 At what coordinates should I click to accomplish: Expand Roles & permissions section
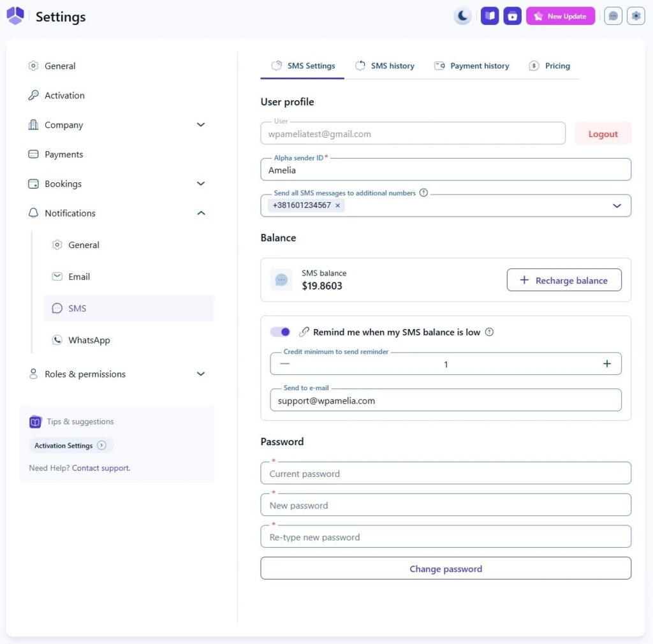201,374
